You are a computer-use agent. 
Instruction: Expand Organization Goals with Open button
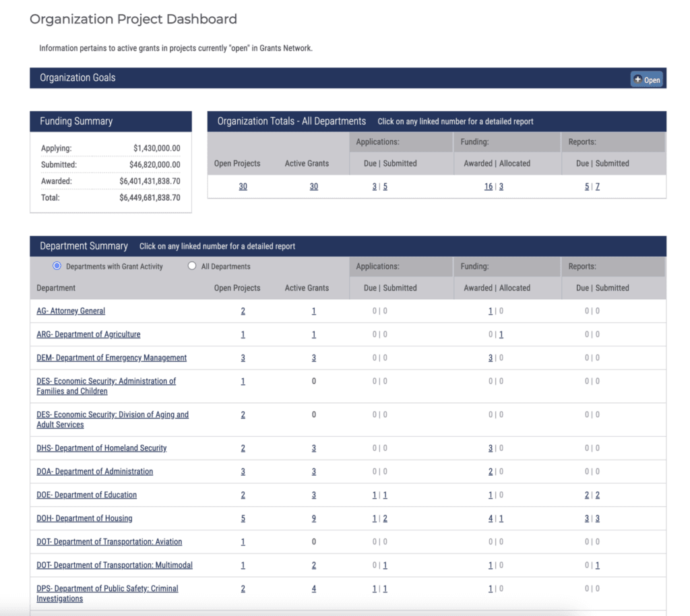[647, 80]
